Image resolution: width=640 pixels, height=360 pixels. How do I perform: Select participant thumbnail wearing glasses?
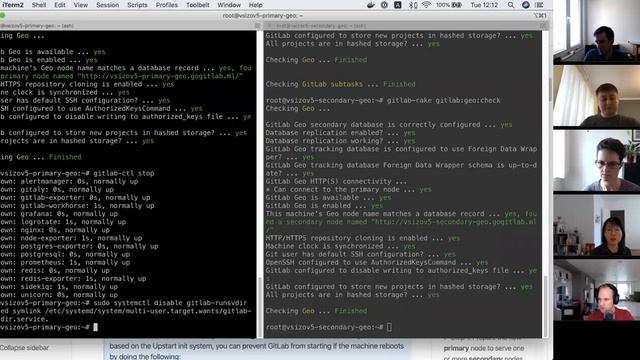click(x=596, y=160)
